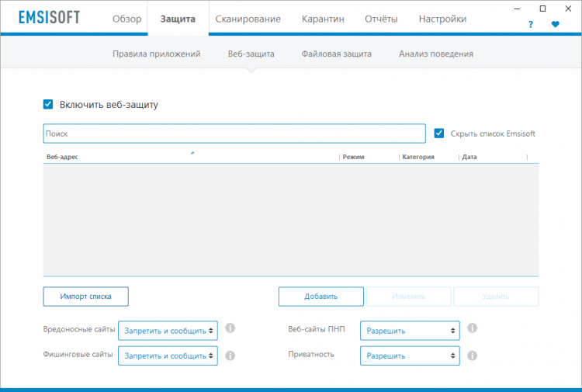Minimize the Emsisoft window
Image resolution: width=582 pixels, height=392 pixels.
coord(517,9)
